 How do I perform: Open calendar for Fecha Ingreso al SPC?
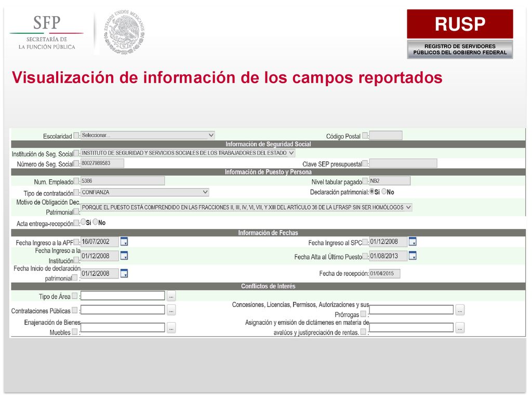point(413,242)
